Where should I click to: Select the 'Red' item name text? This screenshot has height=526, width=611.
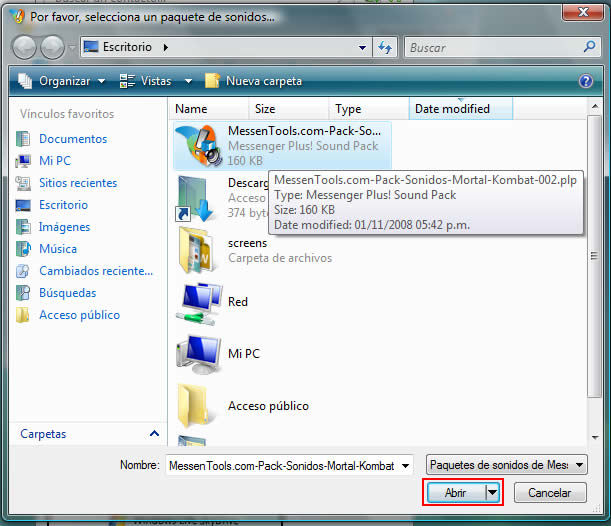[238, 302]
